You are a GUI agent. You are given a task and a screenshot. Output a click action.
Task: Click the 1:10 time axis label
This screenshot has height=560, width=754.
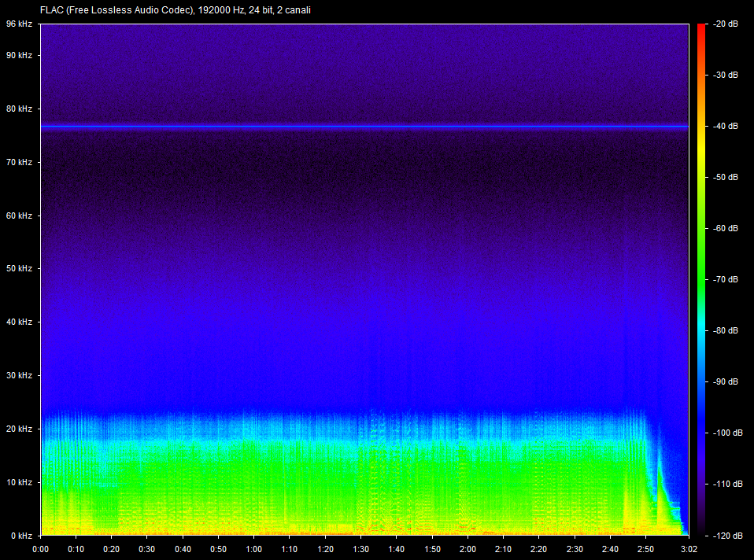(290, 549)
